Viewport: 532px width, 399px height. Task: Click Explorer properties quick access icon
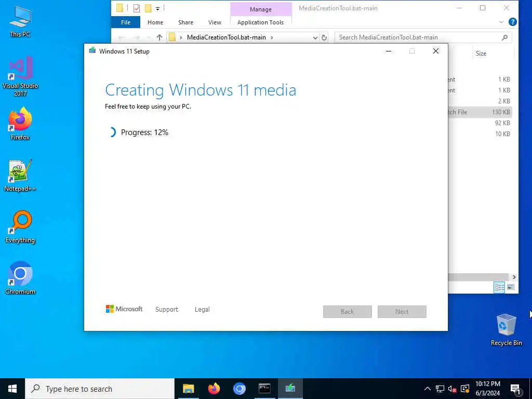(137, 8)
